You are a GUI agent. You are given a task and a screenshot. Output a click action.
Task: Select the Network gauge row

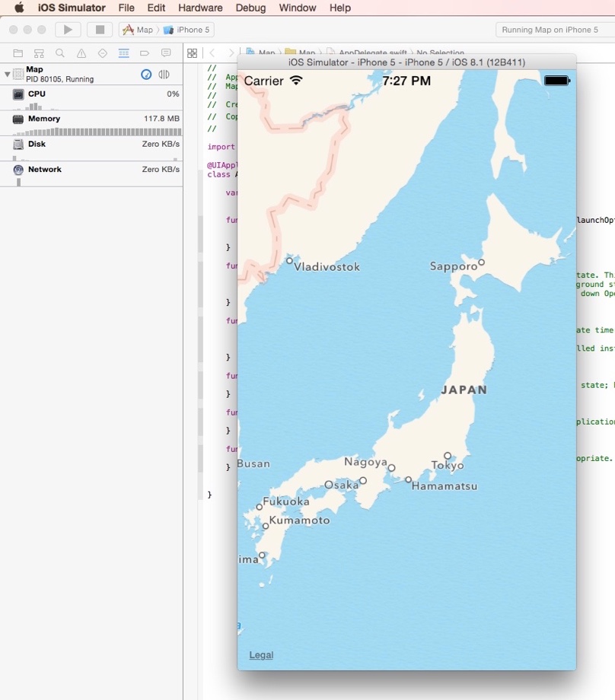coord(91,174)
